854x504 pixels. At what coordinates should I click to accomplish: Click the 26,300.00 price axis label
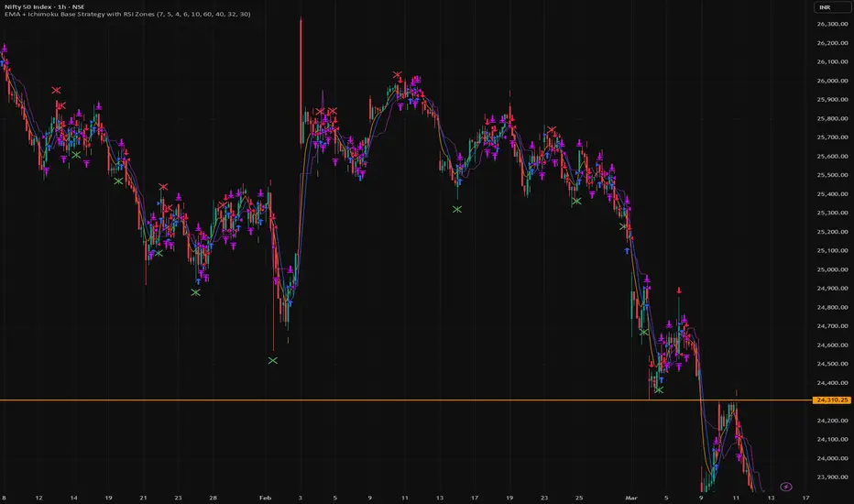point(832,24)
